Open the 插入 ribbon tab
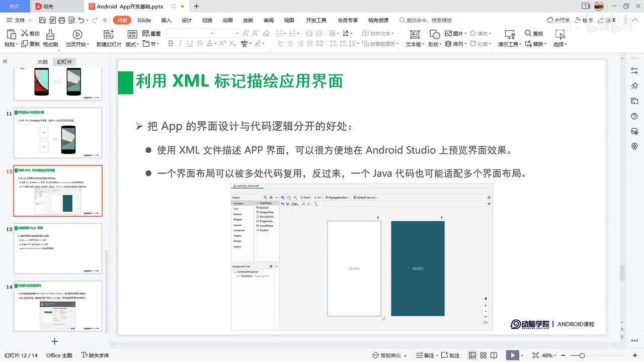644x362 pixels. pos(166,20)
